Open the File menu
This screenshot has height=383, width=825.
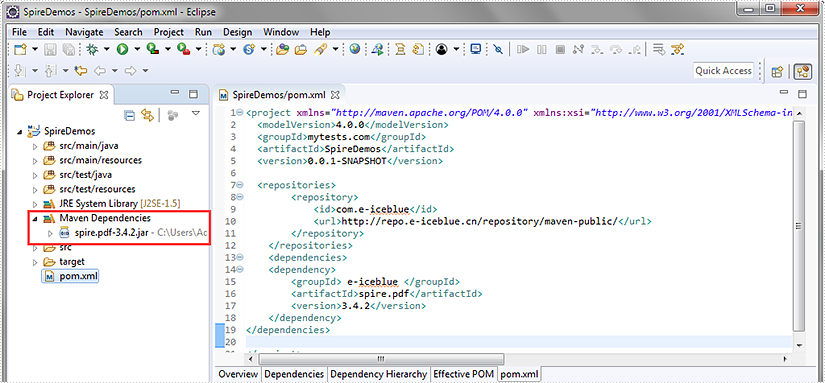pyautogui.click(x=19, y=32)
